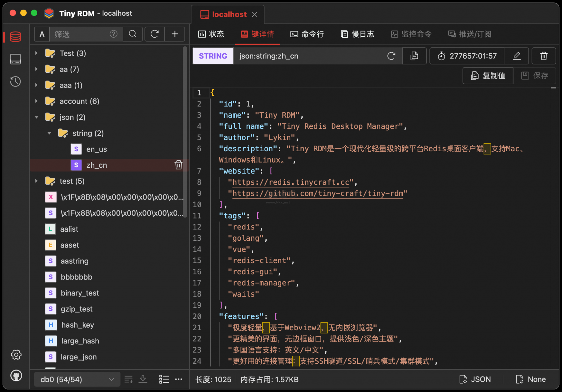Click the 复制值 button

[488, 76]
